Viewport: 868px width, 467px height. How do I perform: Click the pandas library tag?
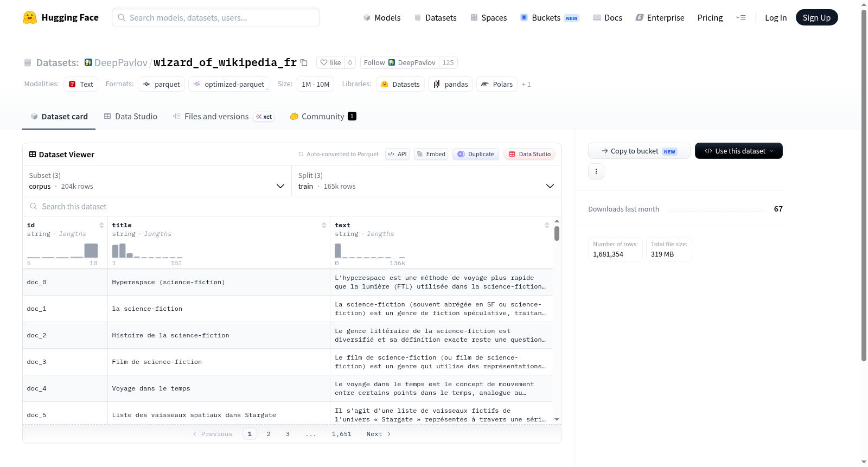[451, 84]
